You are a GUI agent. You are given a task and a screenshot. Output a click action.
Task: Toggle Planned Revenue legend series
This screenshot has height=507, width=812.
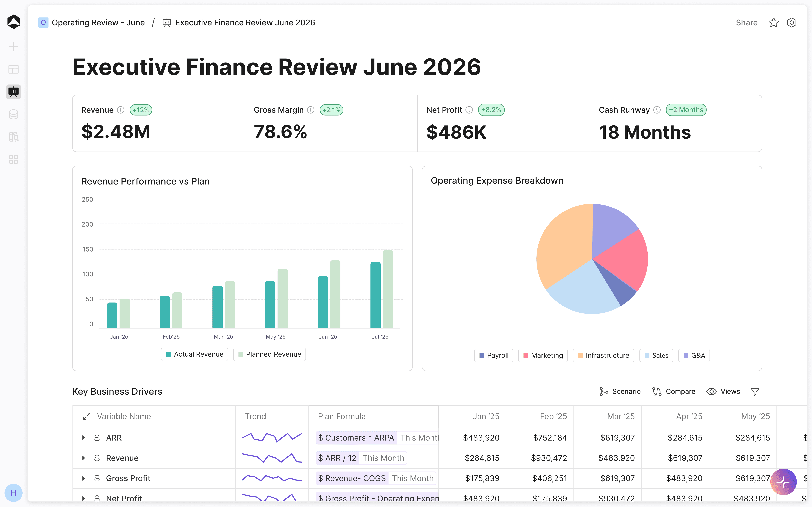point(269,354)
